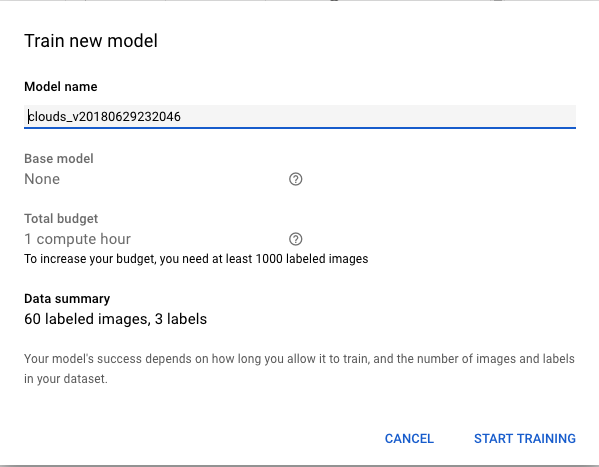Place cursor after clouds_v20180629232046 text
The height and width of the screenshot is (467, 599).
point(181,116)
